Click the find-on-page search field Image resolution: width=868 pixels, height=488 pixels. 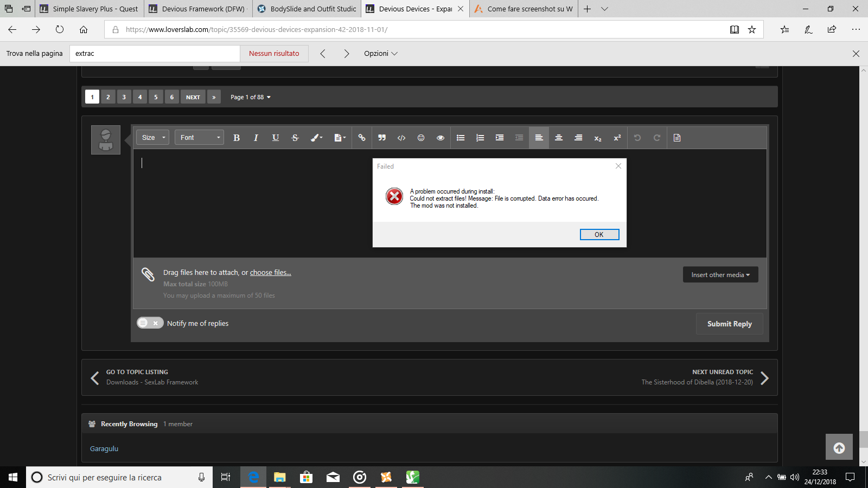point(155,54)
